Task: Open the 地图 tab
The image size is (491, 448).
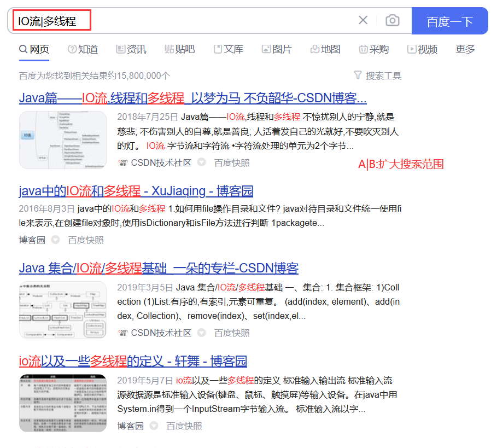Action: [325, 49]
